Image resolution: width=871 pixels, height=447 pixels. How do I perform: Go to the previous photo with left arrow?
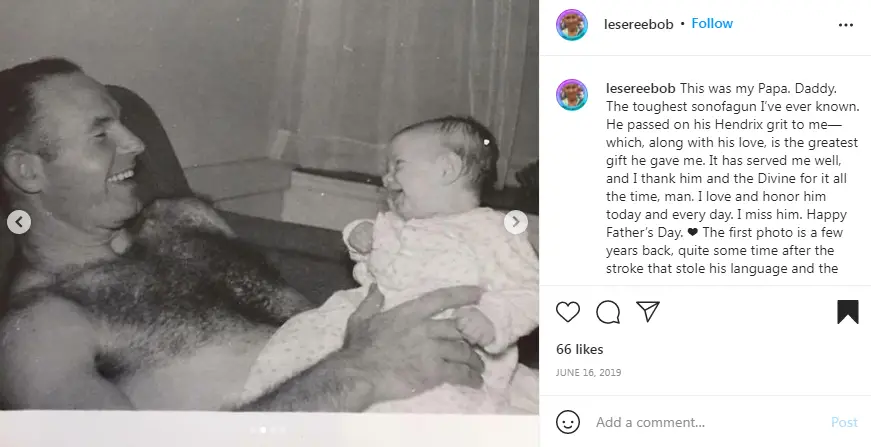click(19, 222)
